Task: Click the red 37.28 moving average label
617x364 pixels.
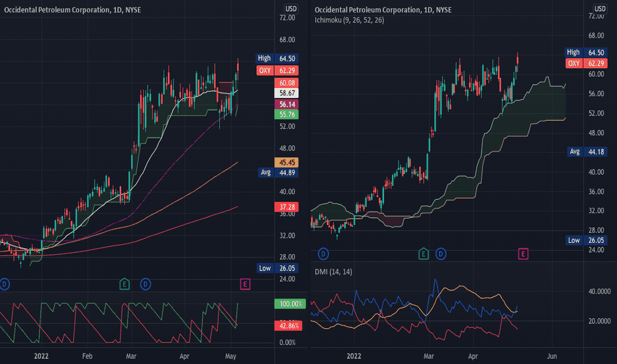Action: click(287, 207)
